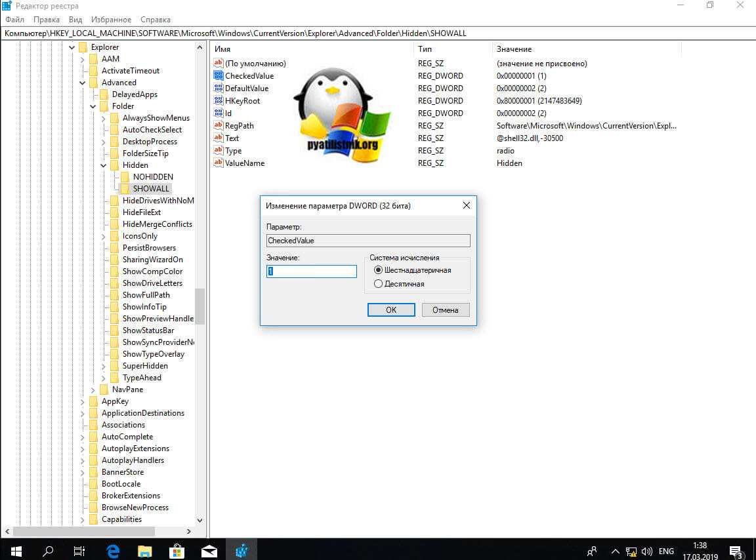Open Microsoft Store from taskbar

coord(177,550)
